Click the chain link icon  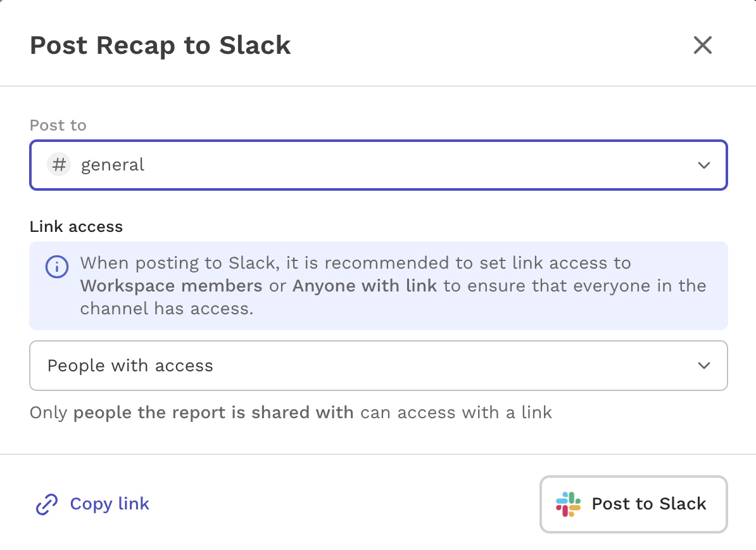tap(47, 504)
